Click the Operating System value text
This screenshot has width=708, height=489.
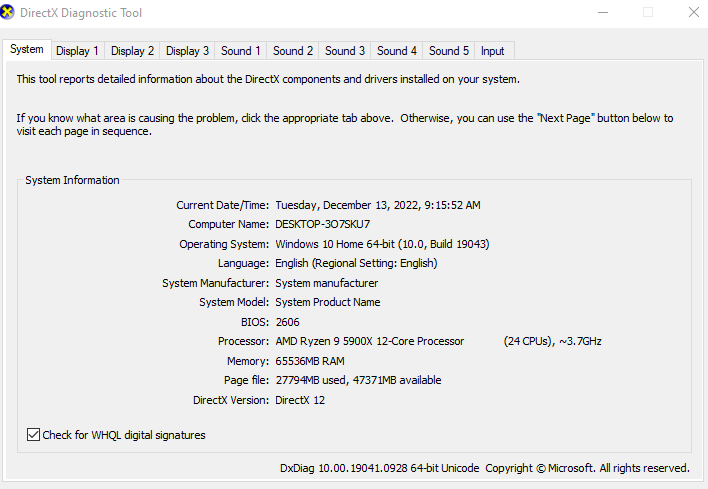[382, 244]
